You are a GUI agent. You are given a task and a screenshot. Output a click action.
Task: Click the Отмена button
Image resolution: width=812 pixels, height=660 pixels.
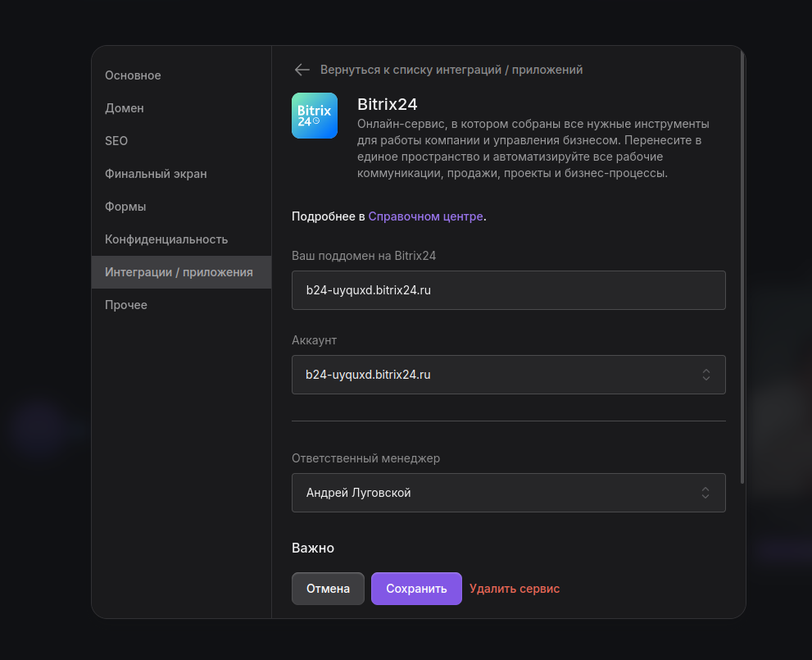[328, 589]
